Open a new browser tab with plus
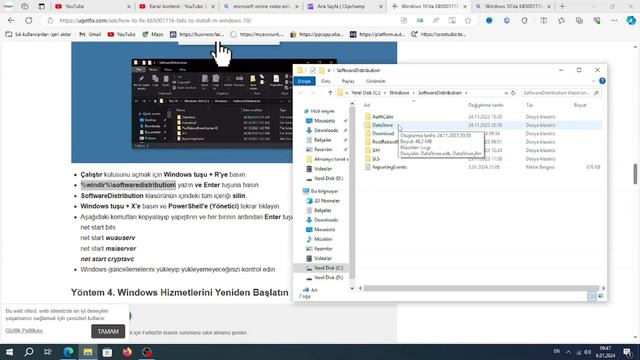Viewport: 640px width, 360px height. [562, 7]
